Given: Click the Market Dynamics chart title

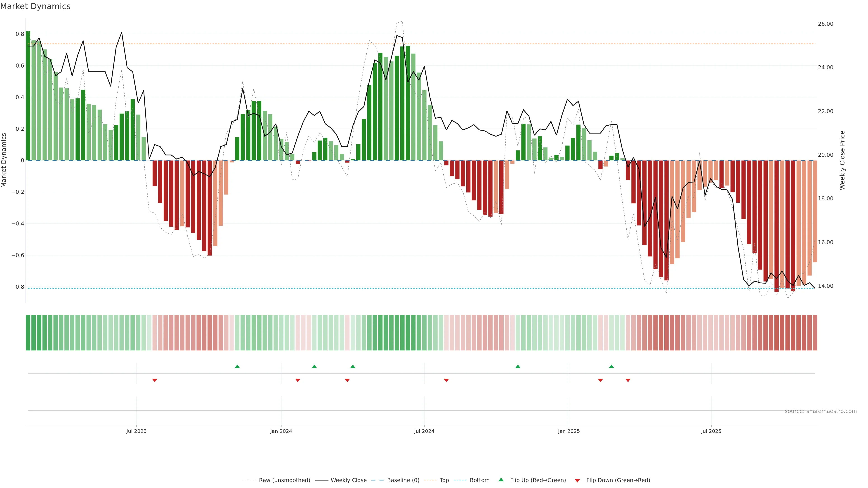Looking at the screenshot, I should point(35,6).
